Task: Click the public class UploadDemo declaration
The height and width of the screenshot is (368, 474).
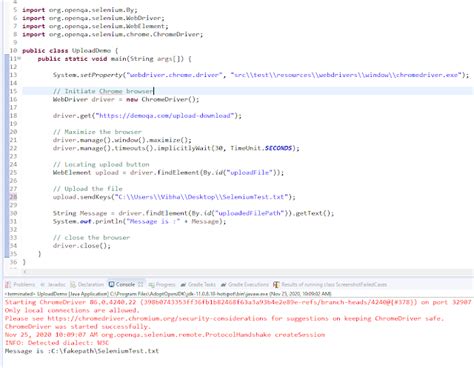Action: click(x=70, y=51)
